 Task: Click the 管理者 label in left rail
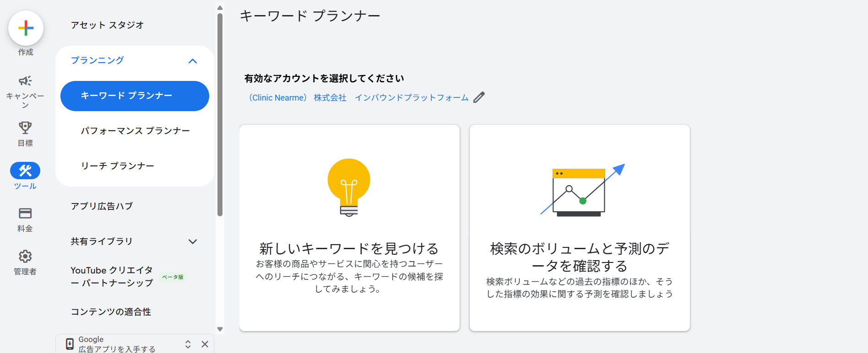click(x=25, y=272)
